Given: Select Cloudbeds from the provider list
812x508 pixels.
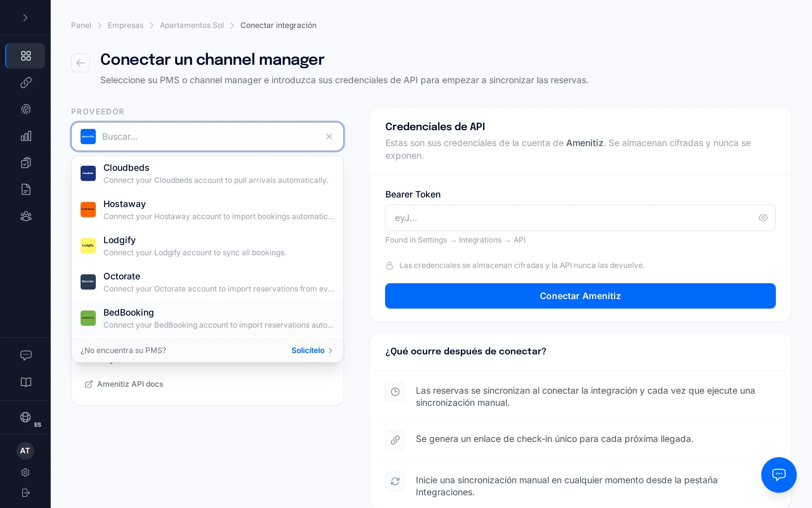Looking at the screenshot, I should 207,173.
